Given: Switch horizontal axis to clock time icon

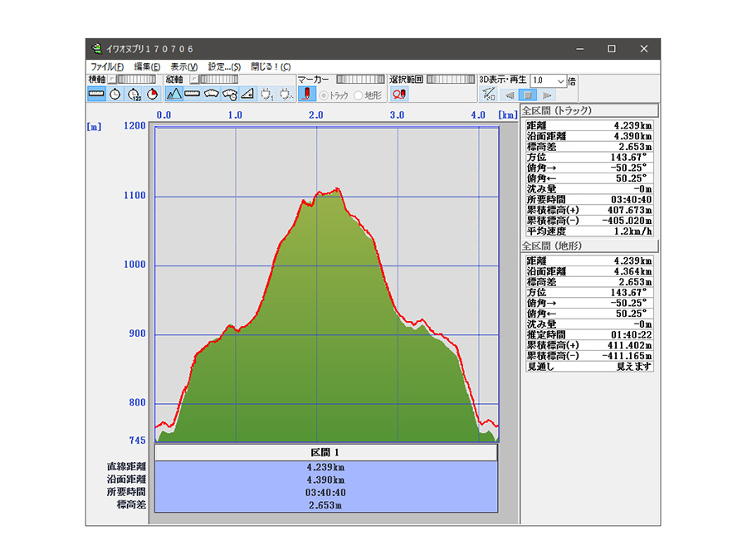Looking at the screenshot, I should click(115, 95).
